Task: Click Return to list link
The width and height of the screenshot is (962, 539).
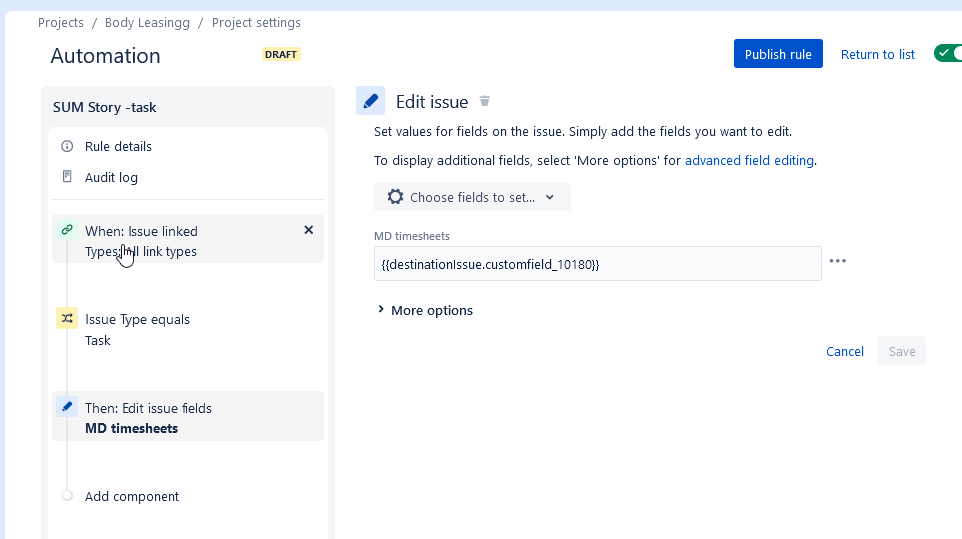Action: [877, 55]
